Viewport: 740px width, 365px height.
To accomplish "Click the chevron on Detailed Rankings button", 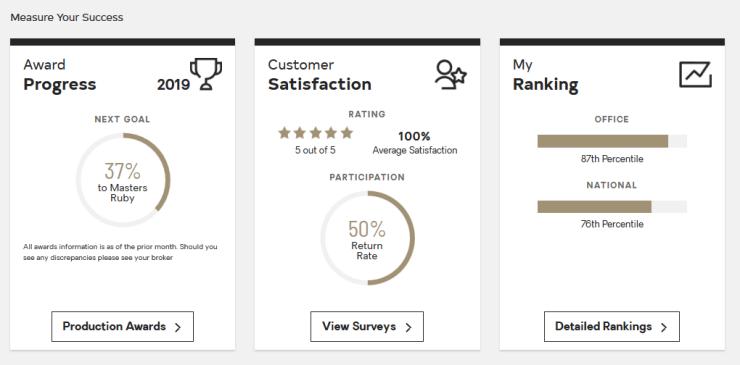I will tap(664, 327).
